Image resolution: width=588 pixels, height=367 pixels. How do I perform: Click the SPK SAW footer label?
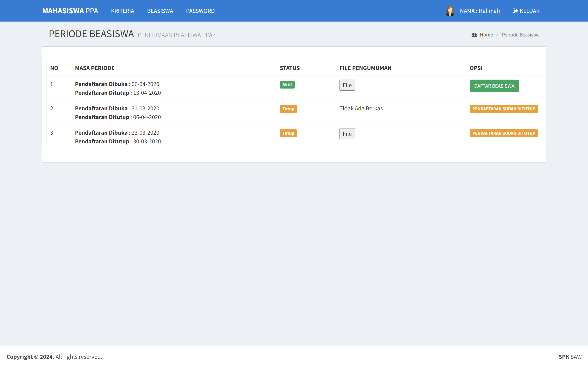click(571, 356)
